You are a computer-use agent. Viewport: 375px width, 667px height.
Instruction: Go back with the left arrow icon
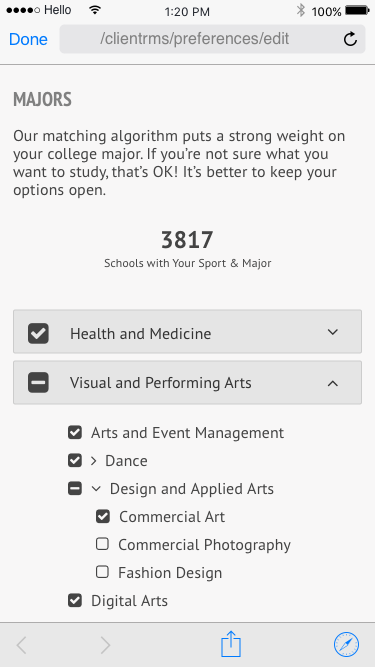pos(21,645)
